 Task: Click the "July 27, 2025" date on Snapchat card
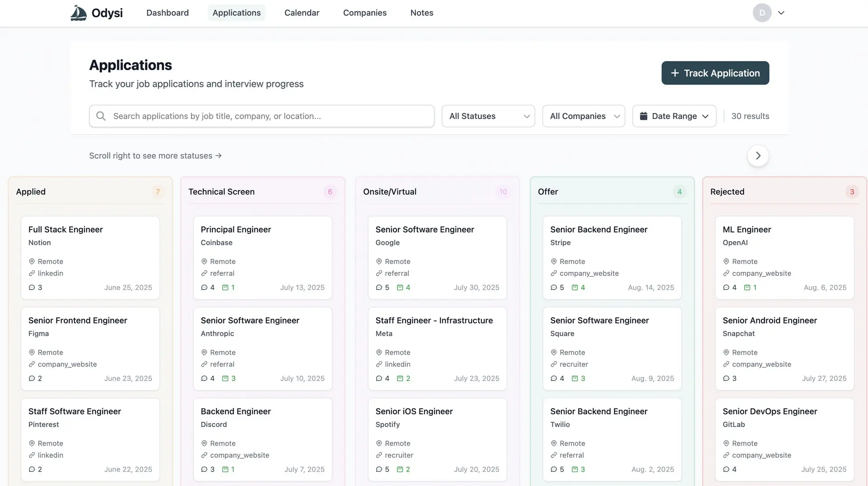[825, 378]
